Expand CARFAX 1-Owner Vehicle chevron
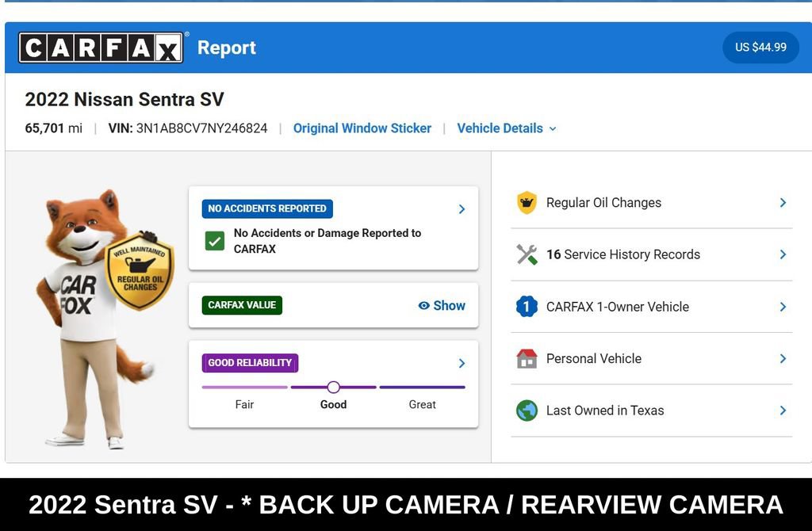Screen dimensions: 812x531 tap(783, 307)
